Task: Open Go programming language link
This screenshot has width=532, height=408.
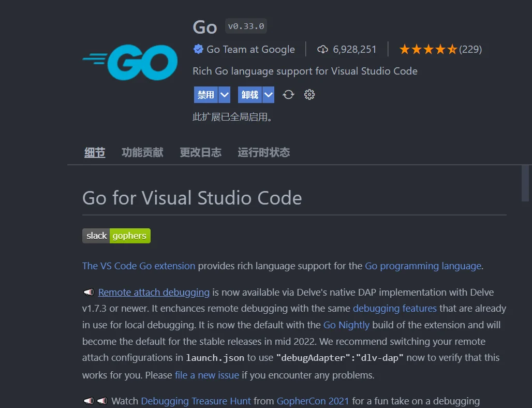Action: click(423, 266)
